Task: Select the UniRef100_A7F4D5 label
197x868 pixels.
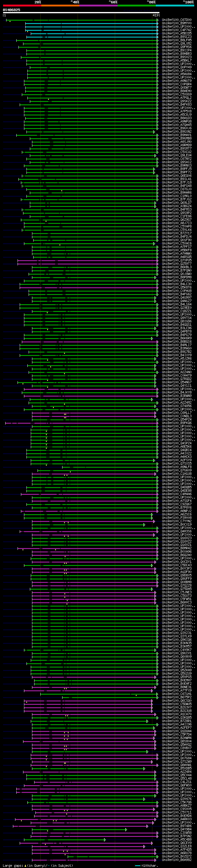Action: (176, 850)
